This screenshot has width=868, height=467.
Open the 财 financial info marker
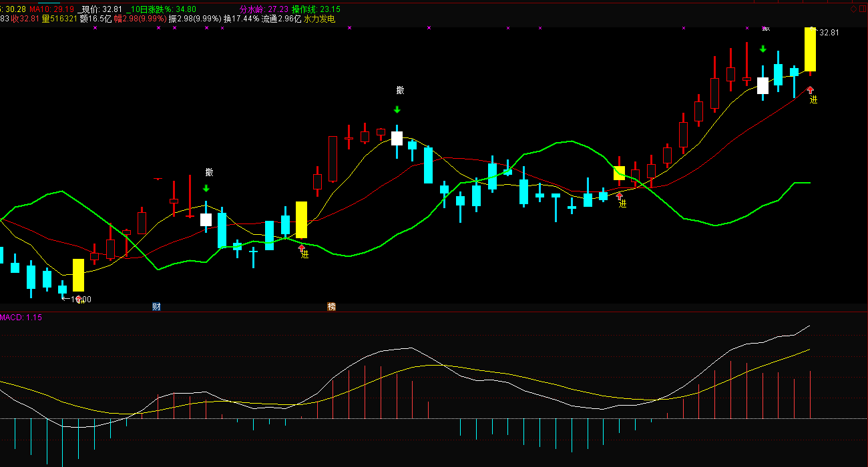[156, 307]
